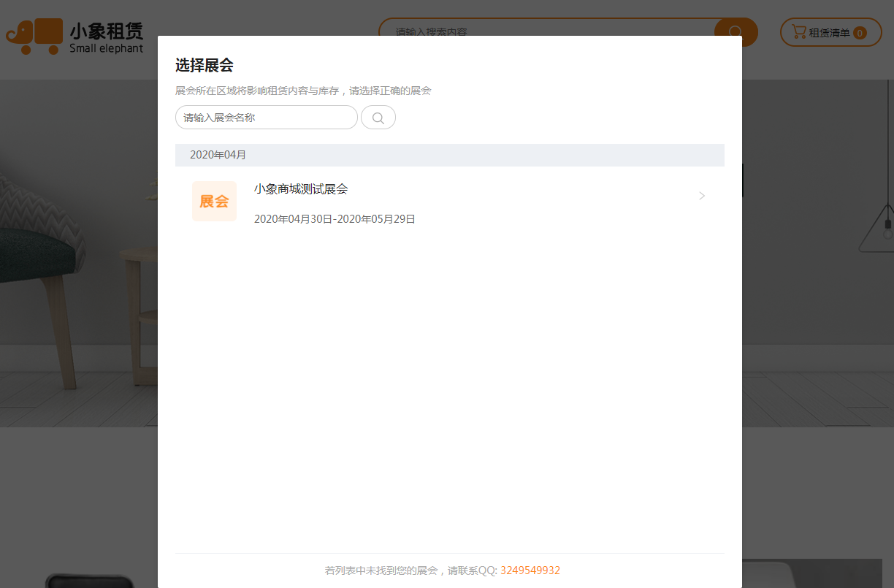Open the 小象商城测试展会 row arrow

(702, 196)
